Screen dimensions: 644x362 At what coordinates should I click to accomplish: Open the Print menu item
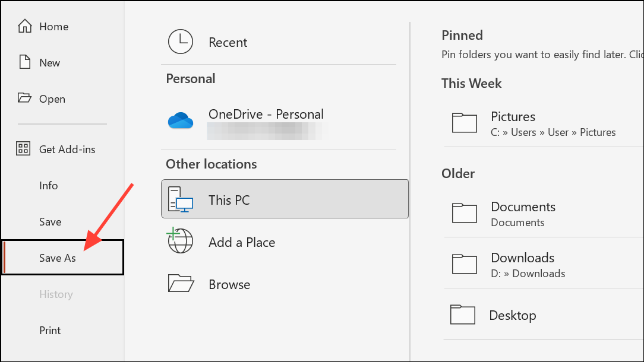coord(50,331)
